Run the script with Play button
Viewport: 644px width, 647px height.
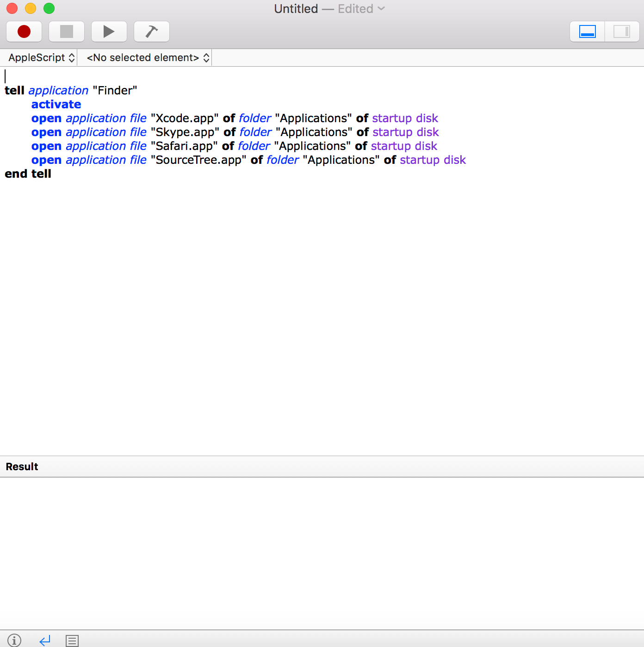click(109, 31)
